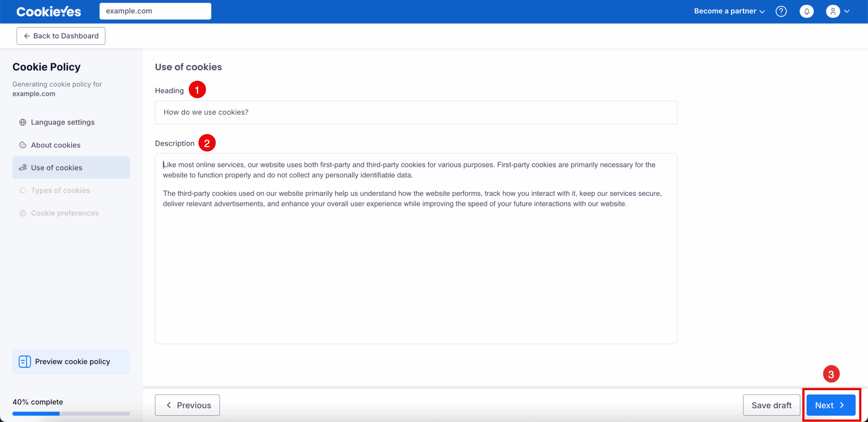Go to the About cookies section

coord(56,145)
